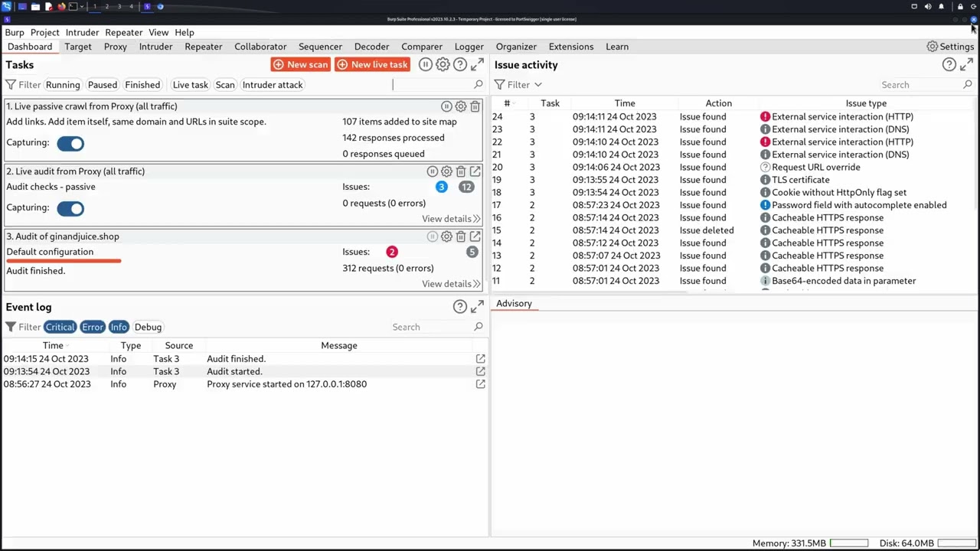Expand the Issue activity panel
This screenshot has height=551, width=980.
[x=967, y=65]
